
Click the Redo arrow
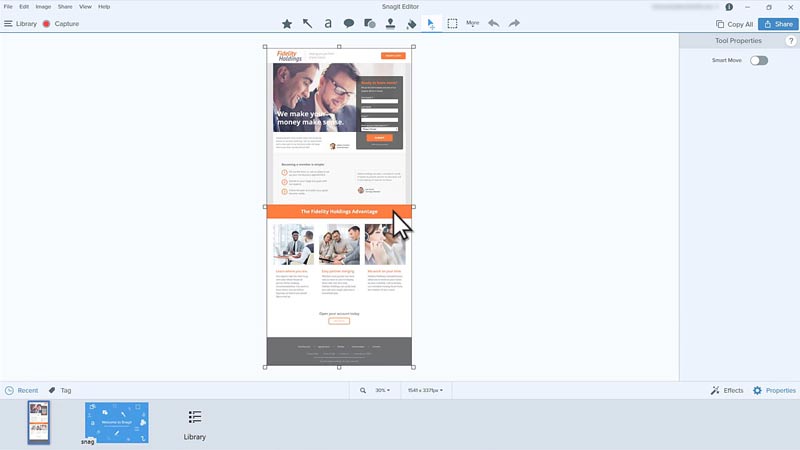click(514, 23)
